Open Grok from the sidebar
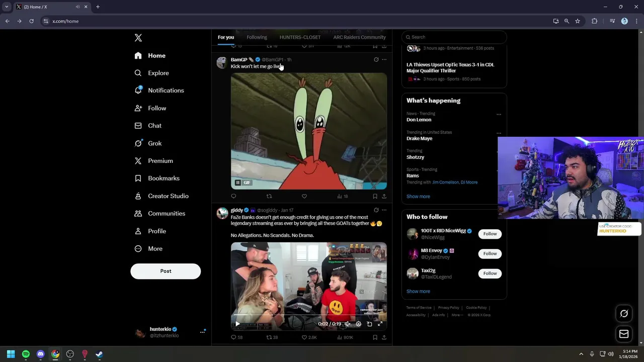 (148, 143)
